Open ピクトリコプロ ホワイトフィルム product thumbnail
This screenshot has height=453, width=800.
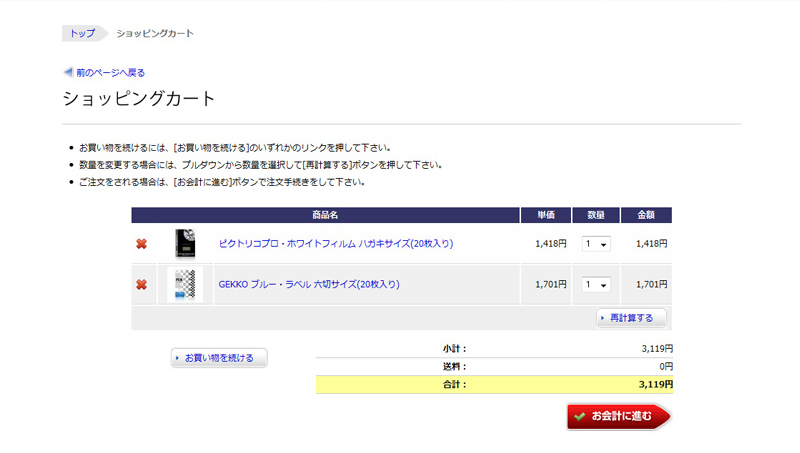click(x=185, y=243)
